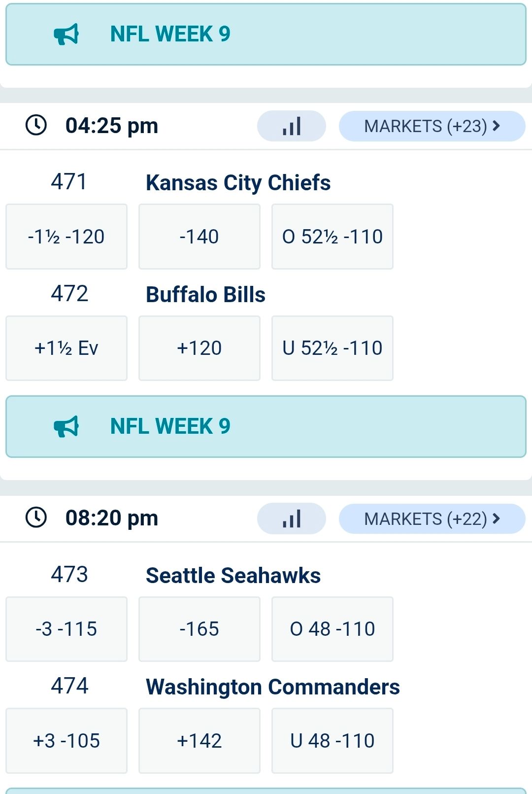Click megaphone icon in top NFL Week 9 banner
This screenshot has height=794, width=532.
[66, 35]
